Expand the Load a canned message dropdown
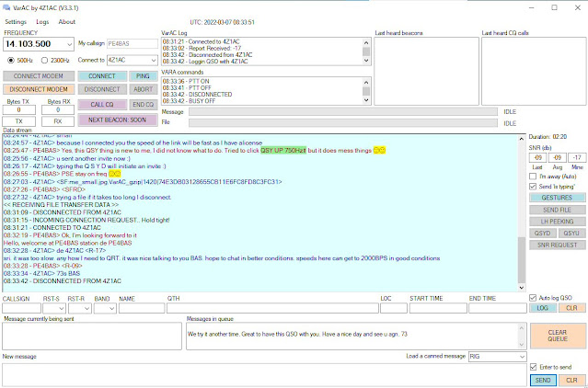The height and width of the screenshot is (388, 588). click(522, 357)
